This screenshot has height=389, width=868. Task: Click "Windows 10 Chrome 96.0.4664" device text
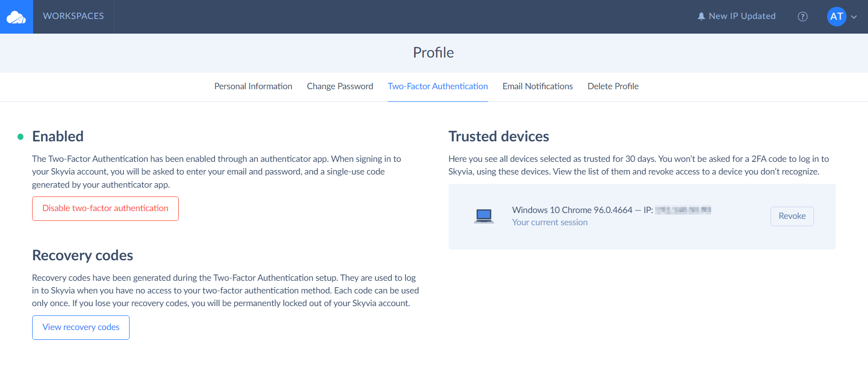point(572,210)
